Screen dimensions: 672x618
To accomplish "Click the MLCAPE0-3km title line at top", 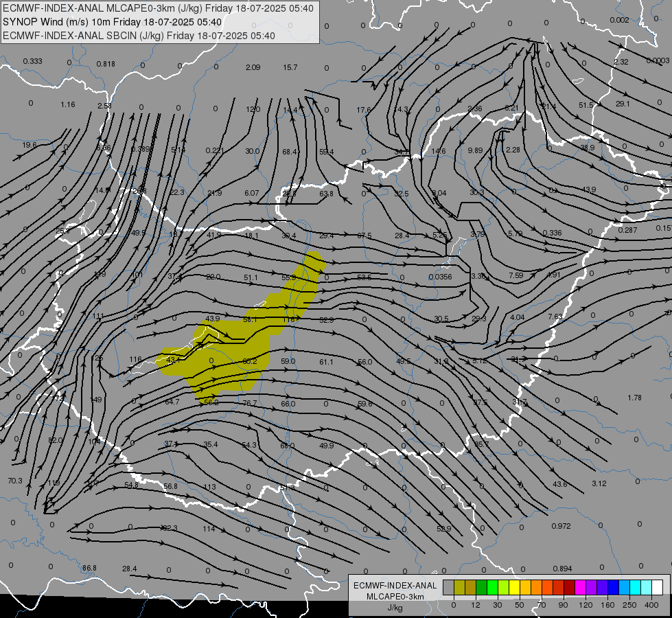I will pyautogui.click(x=158, y=8).
